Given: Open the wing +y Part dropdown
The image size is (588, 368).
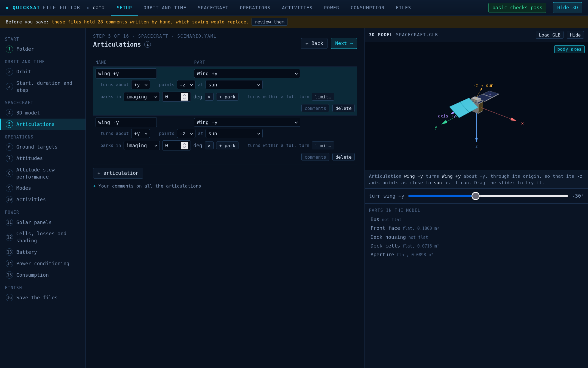Looking at the screenshot, I should click(x=247, y=74).
